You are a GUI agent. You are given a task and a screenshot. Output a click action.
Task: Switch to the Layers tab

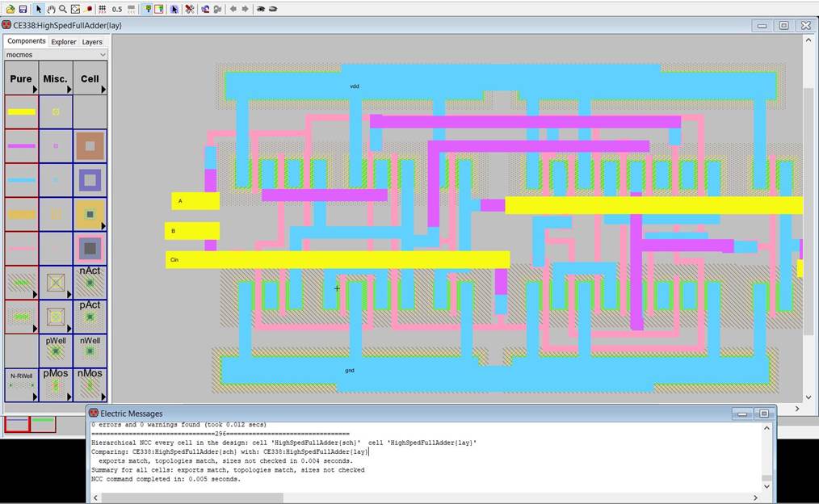point(92,41)
